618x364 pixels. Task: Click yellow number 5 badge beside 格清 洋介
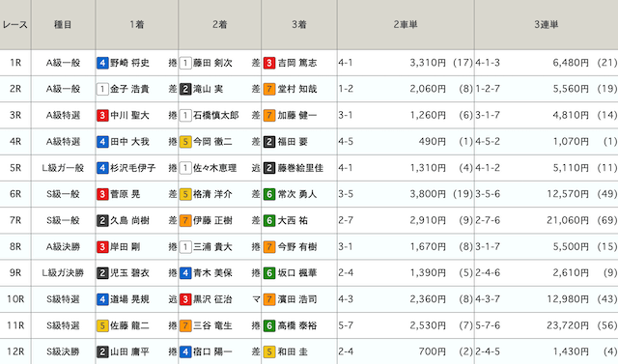(185, 194)
